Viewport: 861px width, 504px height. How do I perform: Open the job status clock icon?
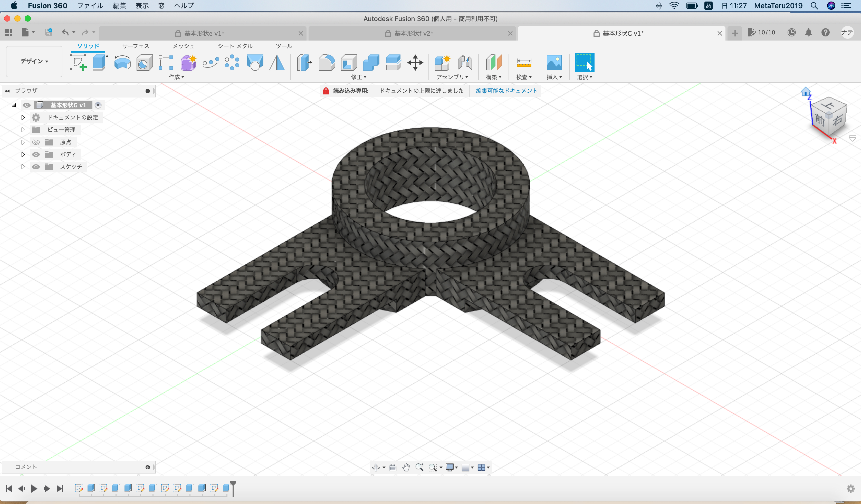791,33
